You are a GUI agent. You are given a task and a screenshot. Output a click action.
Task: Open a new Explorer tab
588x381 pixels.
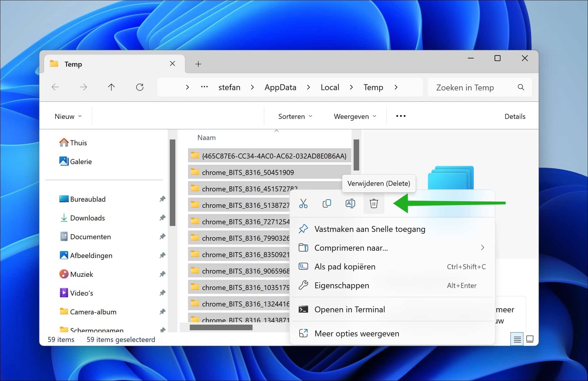(198, 64)
